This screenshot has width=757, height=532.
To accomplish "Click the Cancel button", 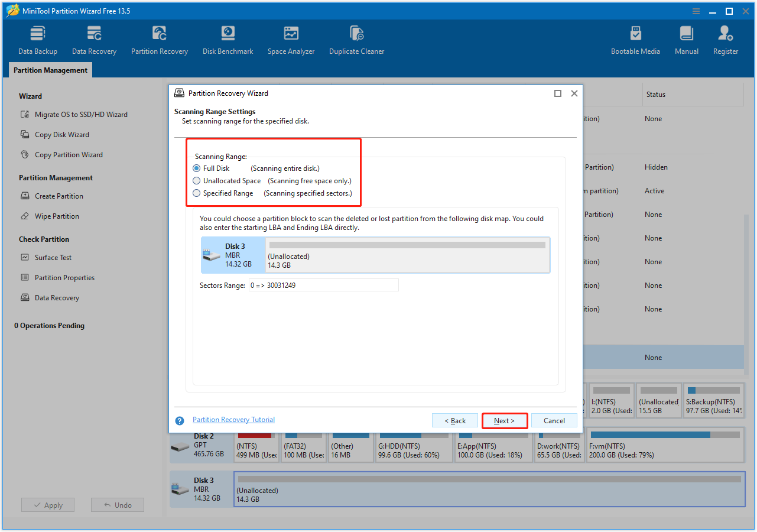I will click(x=554, y=420).
